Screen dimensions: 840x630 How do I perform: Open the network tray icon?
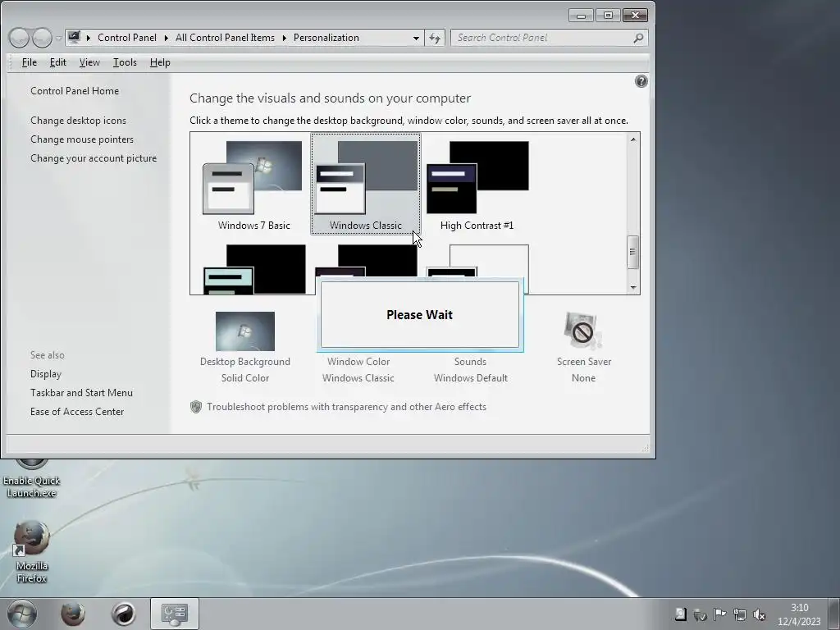(x=740, y=614)
